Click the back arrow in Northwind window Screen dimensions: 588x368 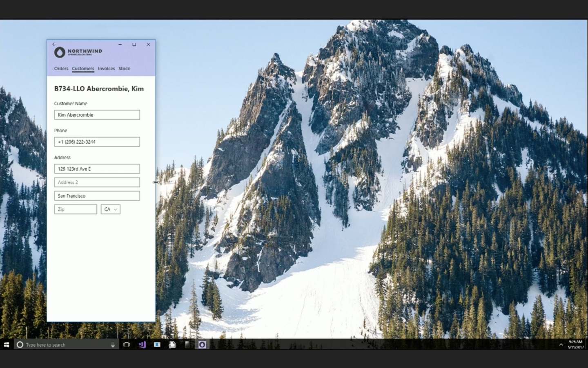click(x=53, y=44)
